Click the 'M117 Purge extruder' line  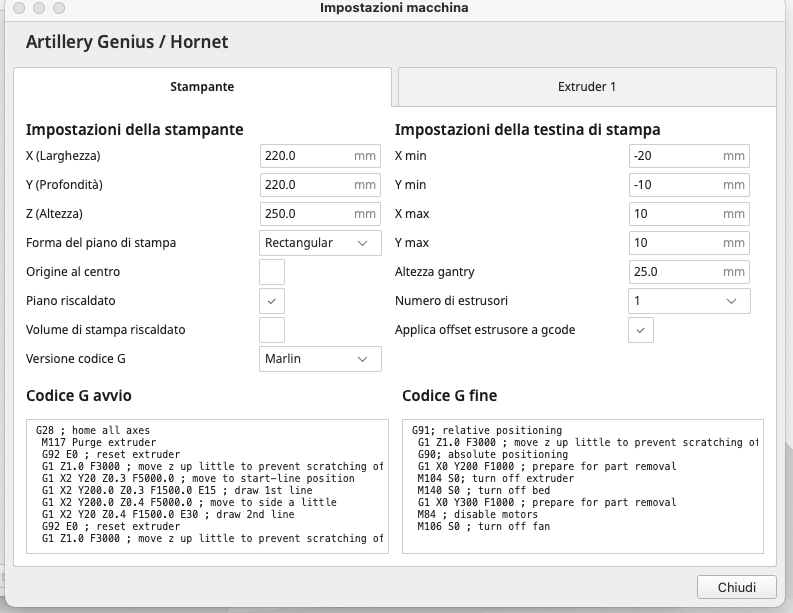point(99,443)
